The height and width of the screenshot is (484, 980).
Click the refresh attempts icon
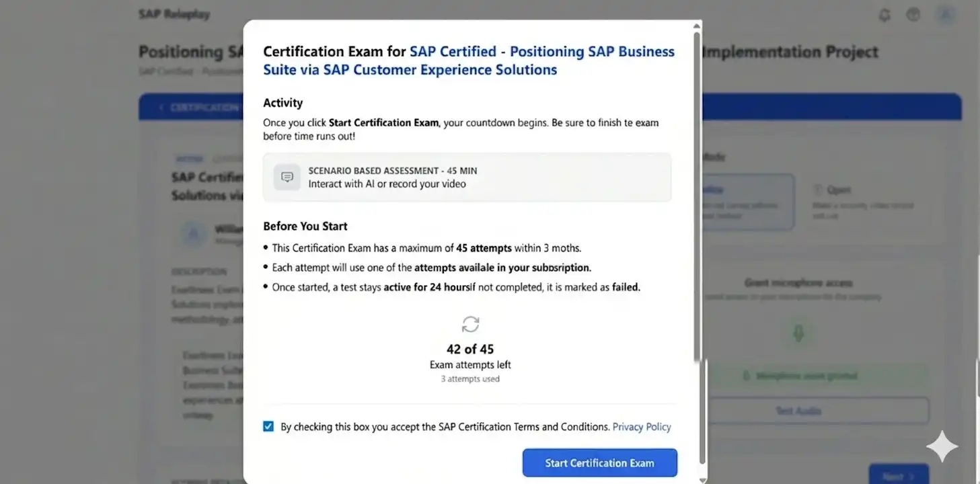pyautogui.click(x=470, y=325)
